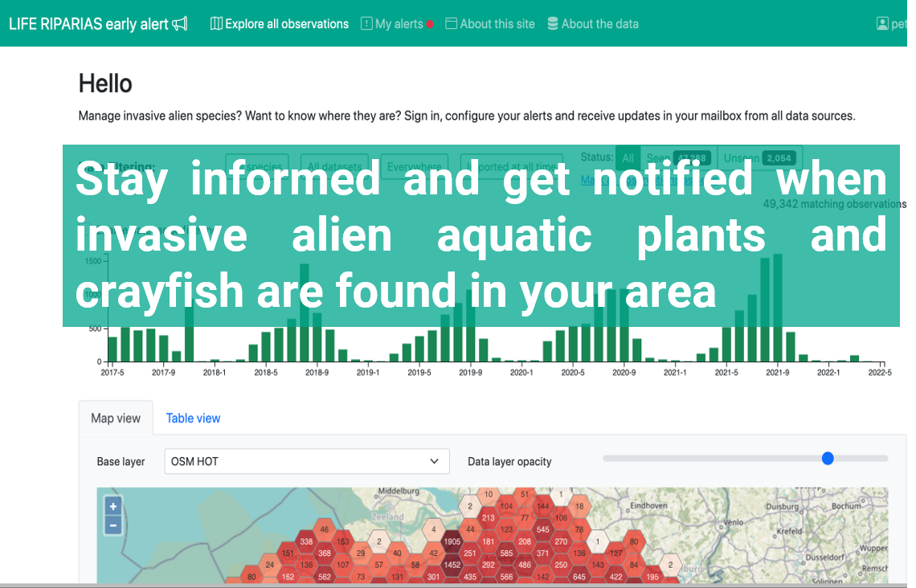This screenshot has width=916, height=588.
Task: Choose the hexagon labeled 195
Action: click(652, 576)
